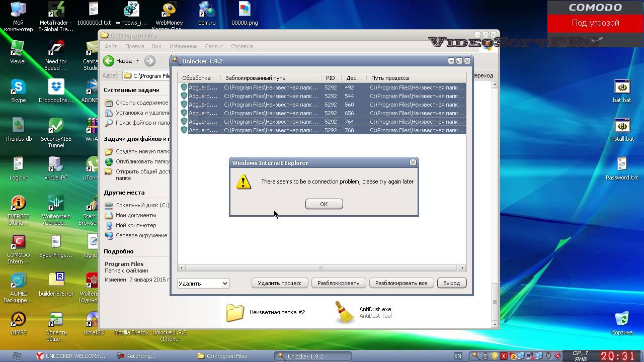
Task: Click the Разблокировать все button
Action: click(x=401, y=283)
